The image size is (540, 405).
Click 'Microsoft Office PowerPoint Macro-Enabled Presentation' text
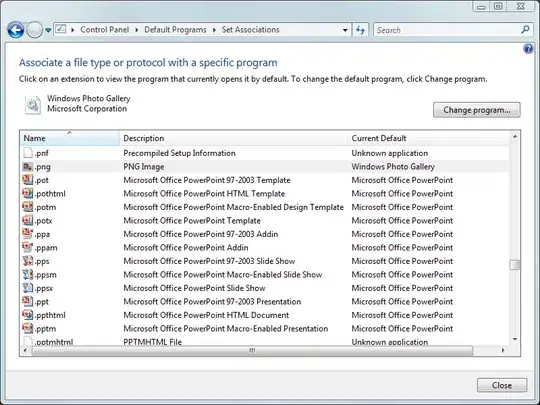226,329
